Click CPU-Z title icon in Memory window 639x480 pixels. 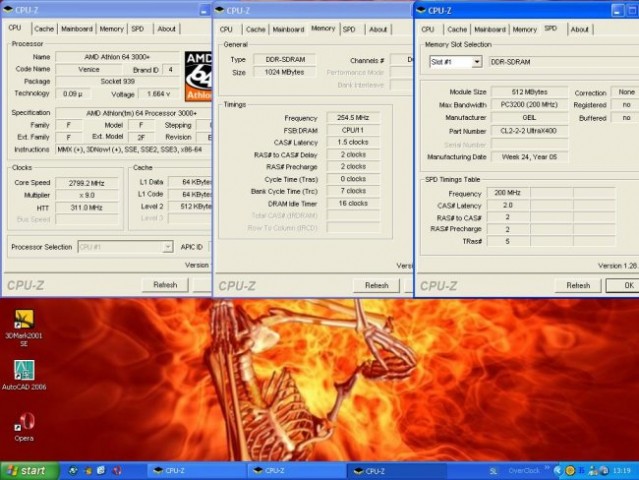[220, 10]
